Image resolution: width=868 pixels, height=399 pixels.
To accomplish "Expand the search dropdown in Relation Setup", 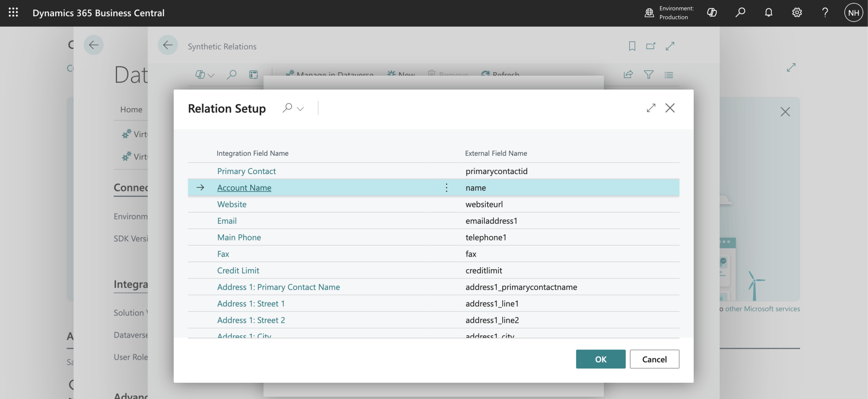I will 300,109.
